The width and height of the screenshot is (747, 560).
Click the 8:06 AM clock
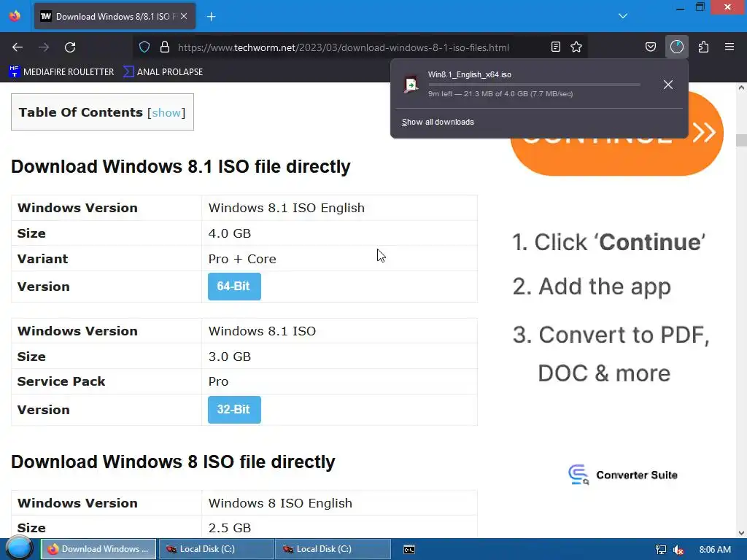715,550
